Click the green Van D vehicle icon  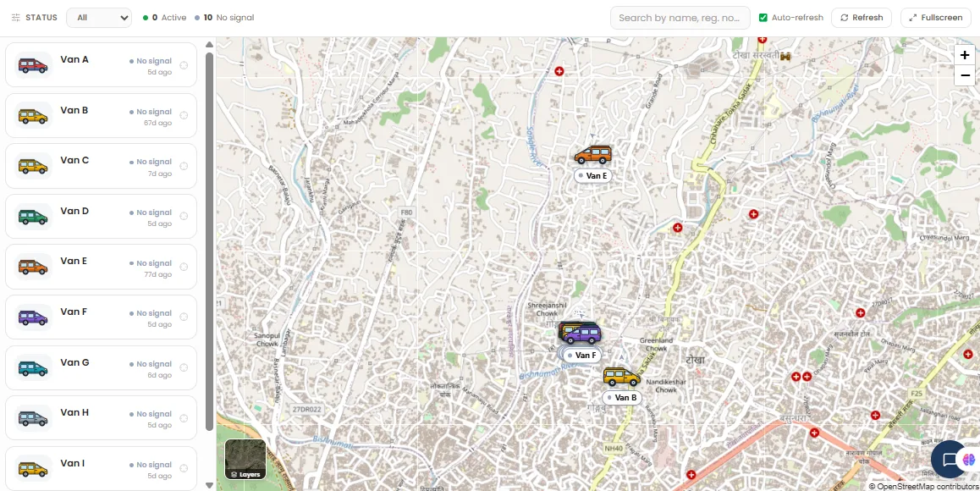point(33,217)
